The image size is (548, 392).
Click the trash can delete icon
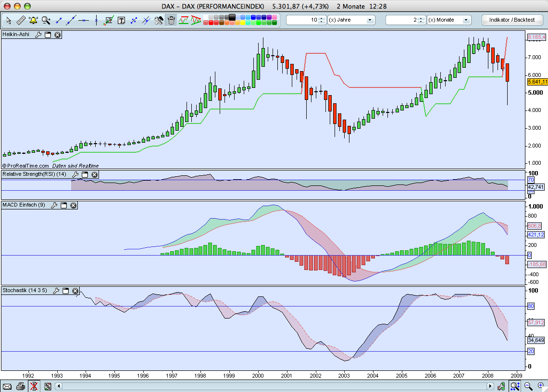[x=171, y=20]
